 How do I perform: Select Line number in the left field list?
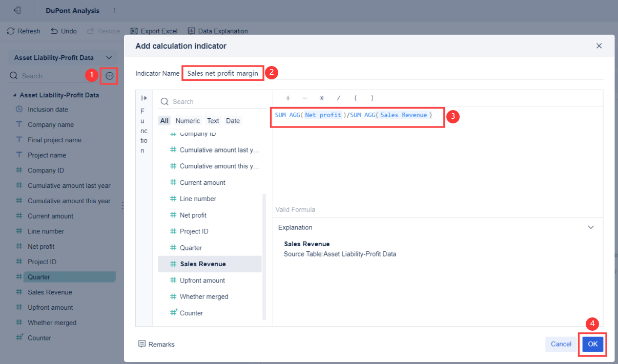pos(46,231)
